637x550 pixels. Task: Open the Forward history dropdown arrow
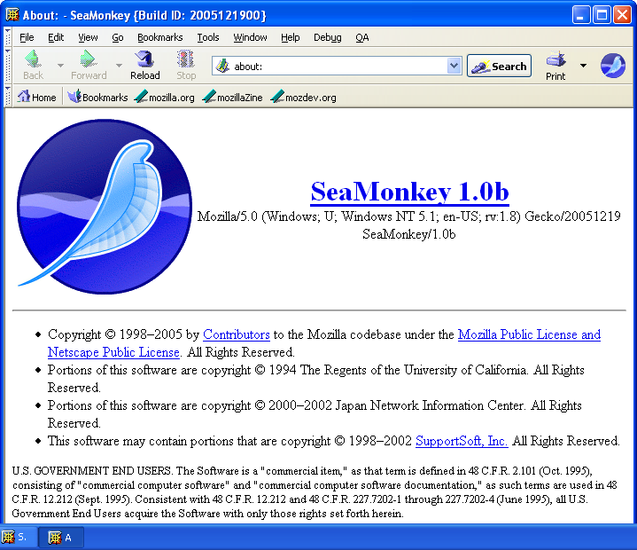(x=119, y=65)
